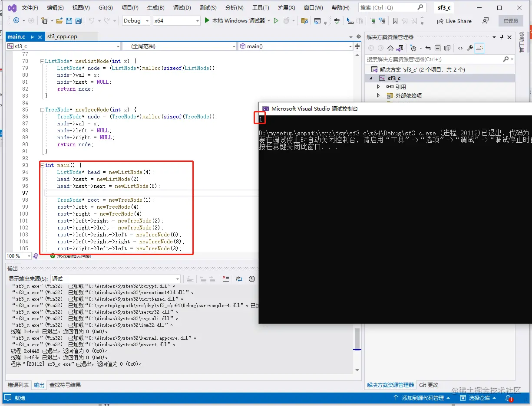Open the 工具(T) menu
Viewport: 532px width, 406px height.
261,8
